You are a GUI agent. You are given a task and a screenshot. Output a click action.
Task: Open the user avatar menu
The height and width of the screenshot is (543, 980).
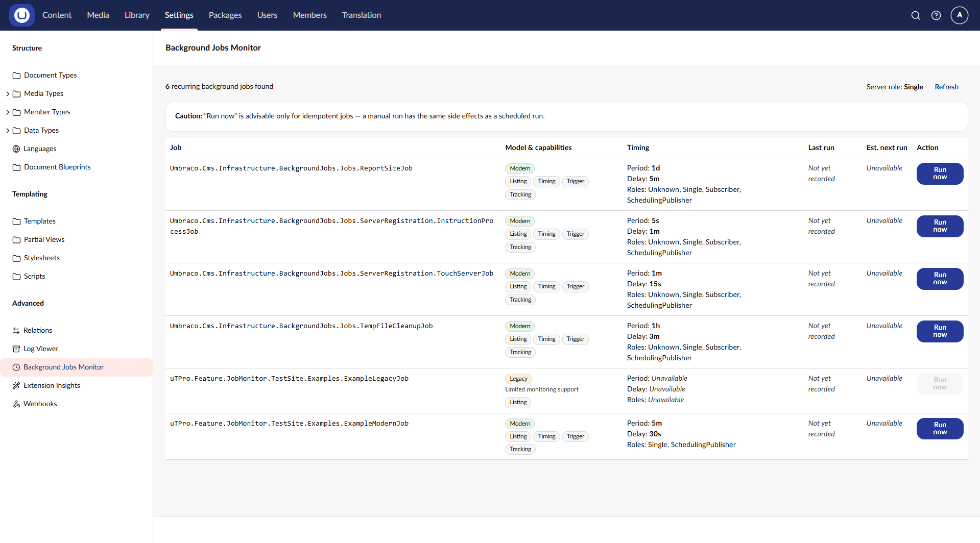click(960, 15)
